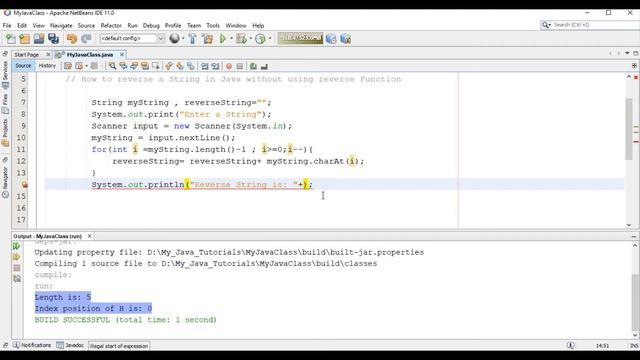The width and height of the screenshot is (640, 360).
Task: Open the Window menu
Action: (x=236, y=25)
